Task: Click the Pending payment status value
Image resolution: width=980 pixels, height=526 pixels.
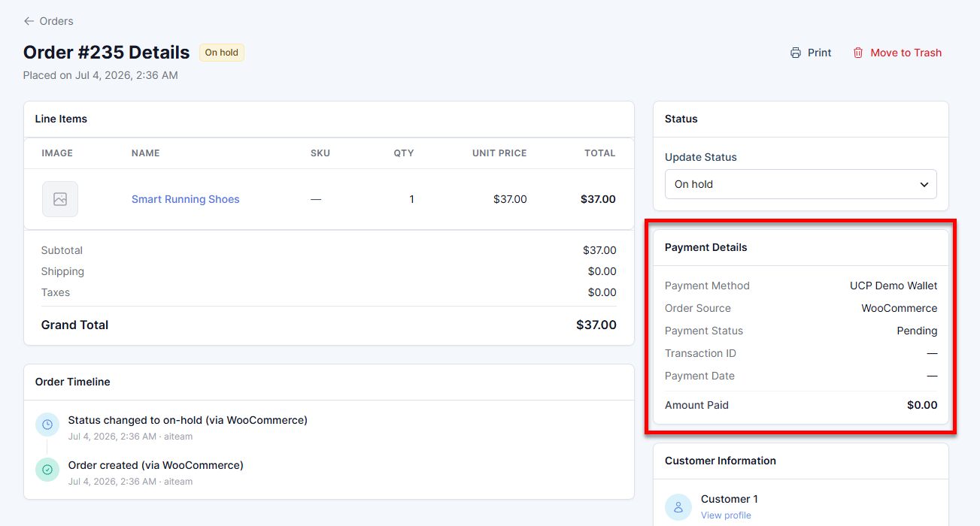Action: click(917, 331)
